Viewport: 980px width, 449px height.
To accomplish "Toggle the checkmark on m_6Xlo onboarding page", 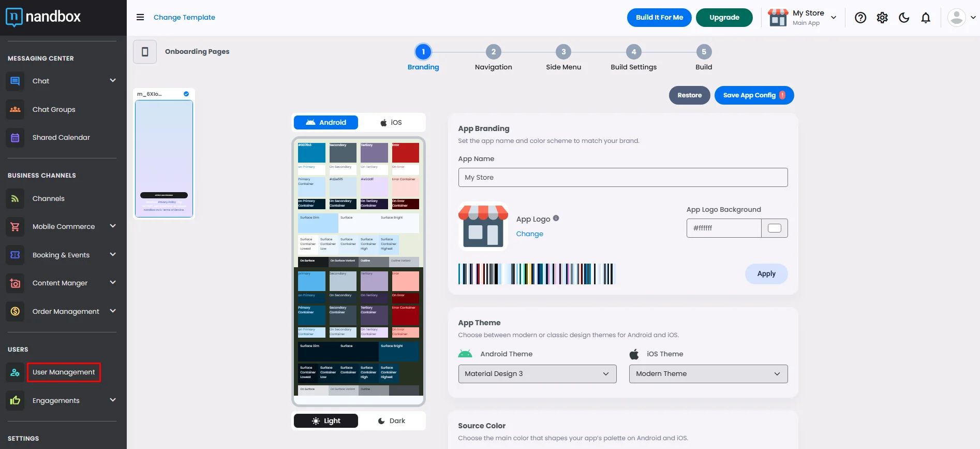I will click(x=186, y=94).
